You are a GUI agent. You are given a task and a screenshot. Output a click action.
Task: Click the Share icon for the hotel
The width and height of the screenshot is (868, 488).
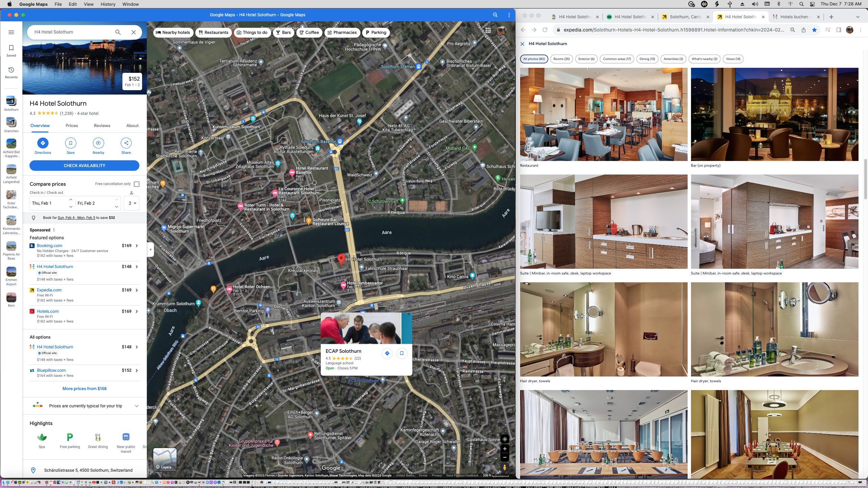click(x=126, y=143)
